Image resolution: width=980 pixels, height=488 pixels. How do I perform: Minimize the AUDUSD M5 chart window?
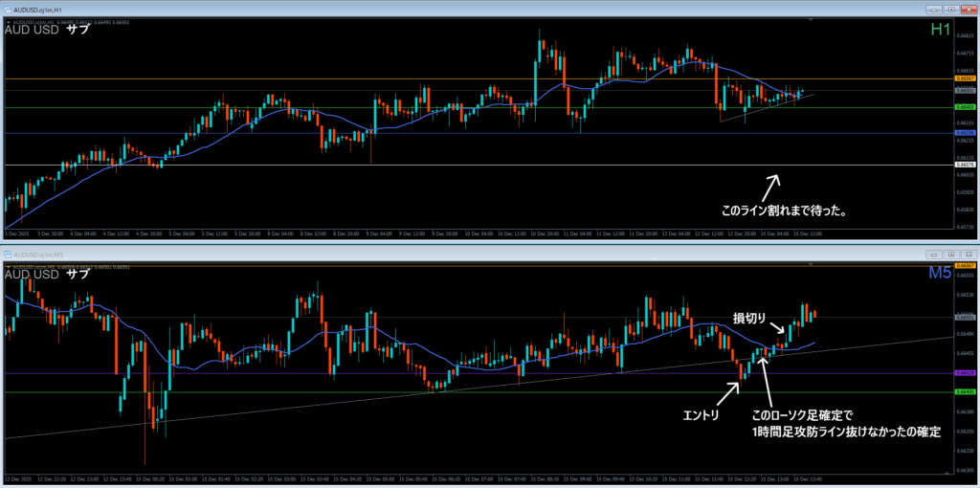[x=935, y=255]
